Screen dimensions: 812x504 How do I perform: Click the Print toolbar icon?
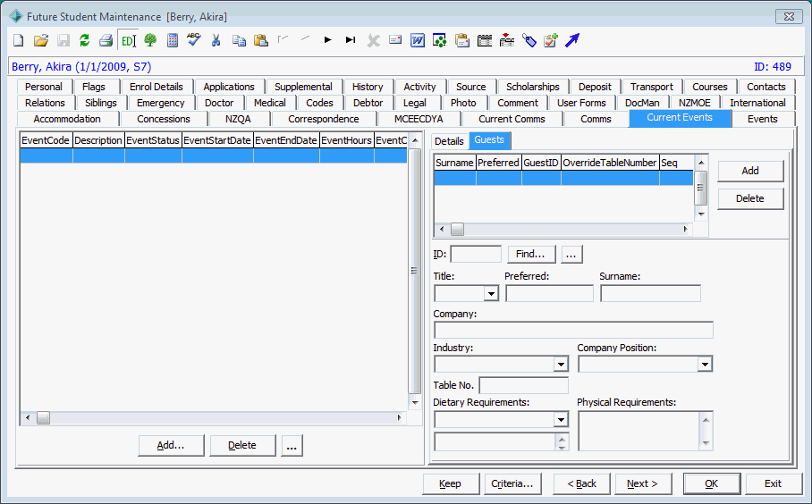pyautogui.click(x=106, y=40)
